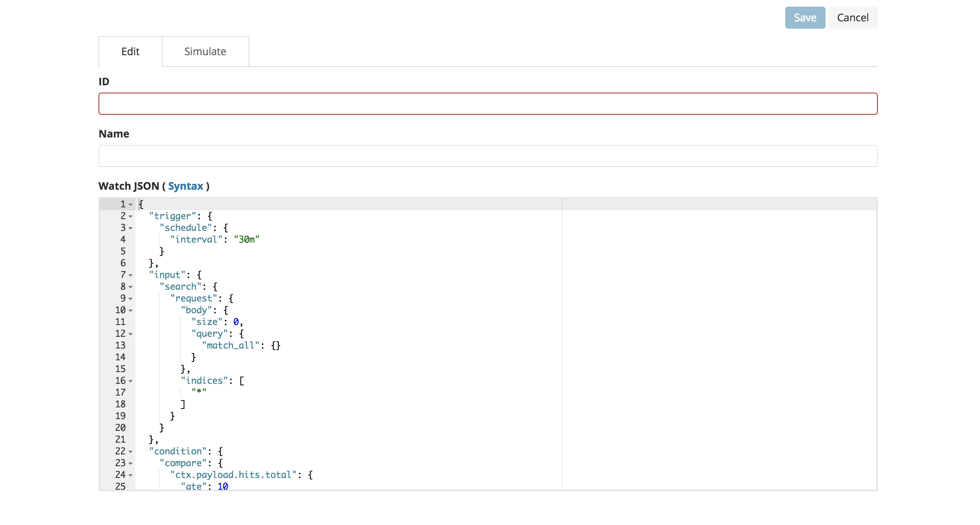The image size is (980, 525).
Task: Fold the "compare" block on line 23
Action: click(130, 463)
